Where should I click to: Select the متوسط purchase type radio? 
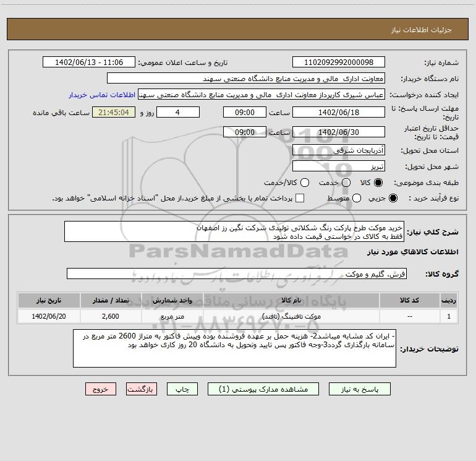click(x=357, y=198)
